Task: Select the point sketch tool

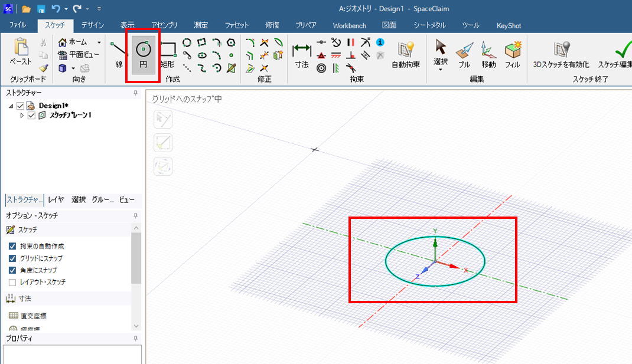Action: click(x=231, y=55)
